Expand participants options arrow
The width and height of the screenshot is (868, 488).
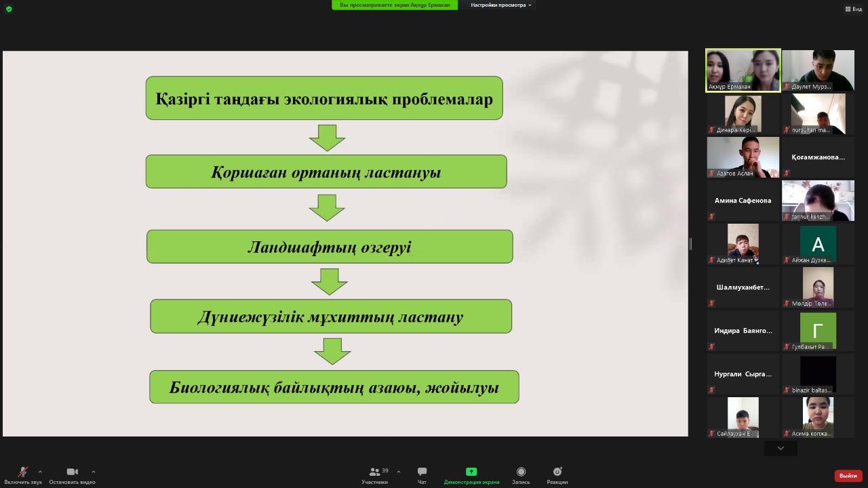click(398, 472)
